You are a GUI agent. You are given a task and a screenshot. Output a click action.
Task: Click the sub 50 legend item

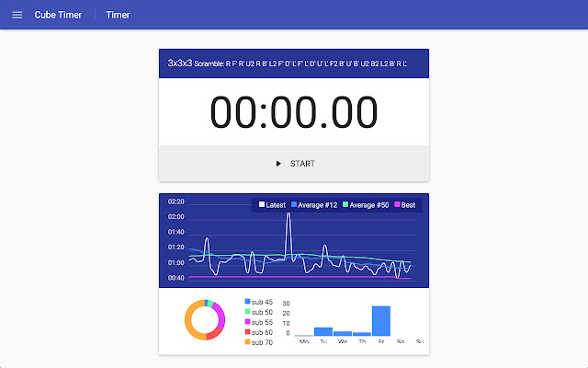(x=259, y=312)
